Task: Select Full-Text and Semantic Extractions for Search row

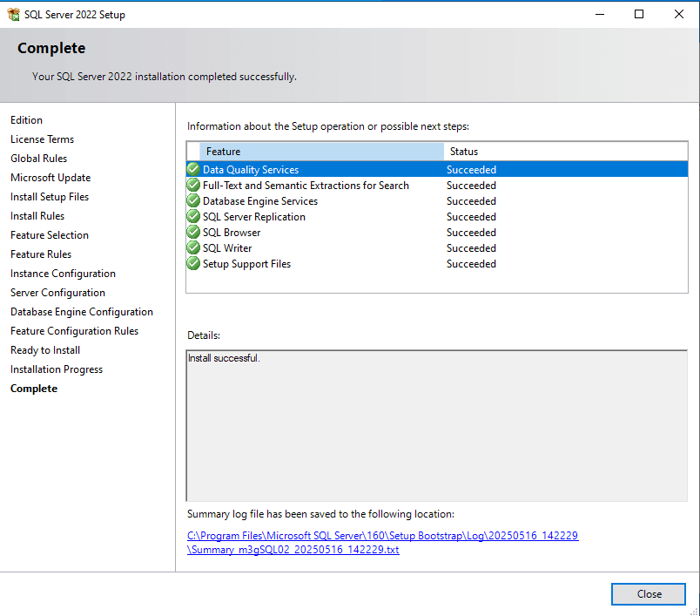Action: click(x=437, y=185)
